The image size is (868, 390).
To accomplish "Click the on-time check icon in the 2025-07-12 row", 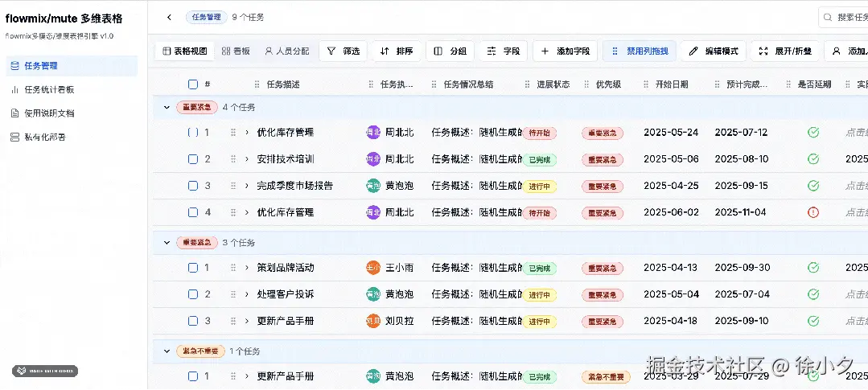I will tap(813, 132).
